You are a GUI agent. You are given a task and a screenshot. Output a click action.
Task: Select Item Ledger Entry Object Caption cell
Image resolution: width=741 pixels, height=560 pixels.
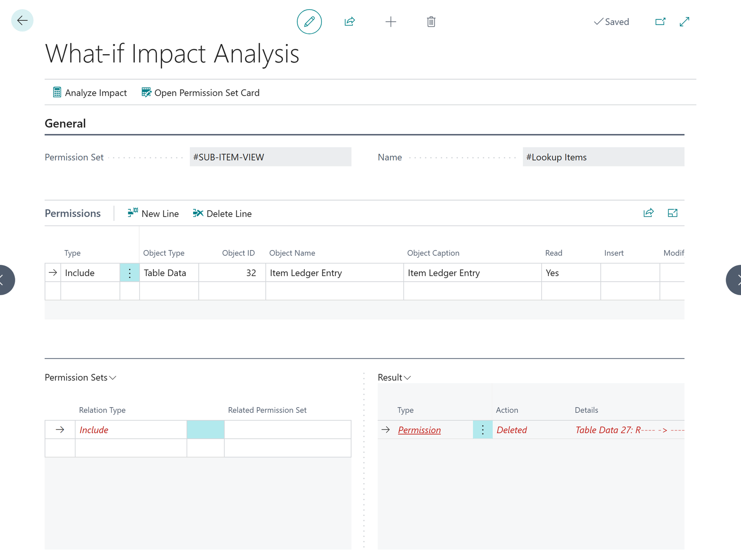click(473, 273)
